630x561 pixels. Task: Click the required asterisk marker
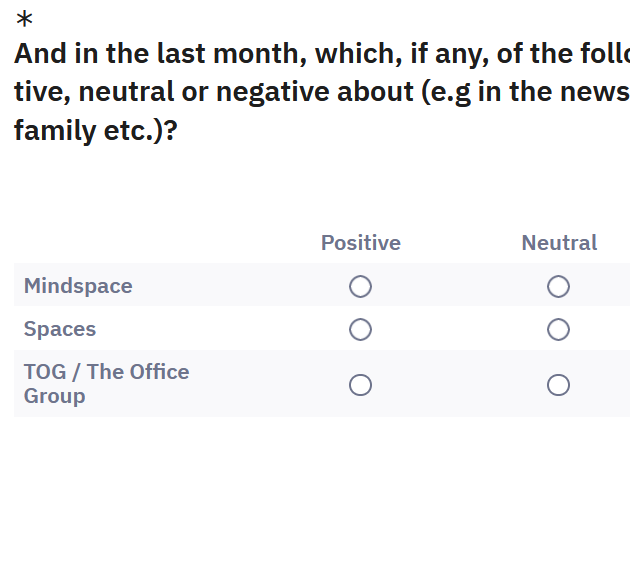pos(24,19)
